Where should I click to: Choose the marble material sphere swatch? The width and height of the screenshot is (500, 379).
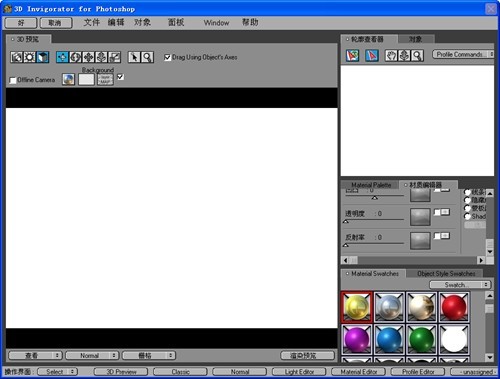point(421,307)
